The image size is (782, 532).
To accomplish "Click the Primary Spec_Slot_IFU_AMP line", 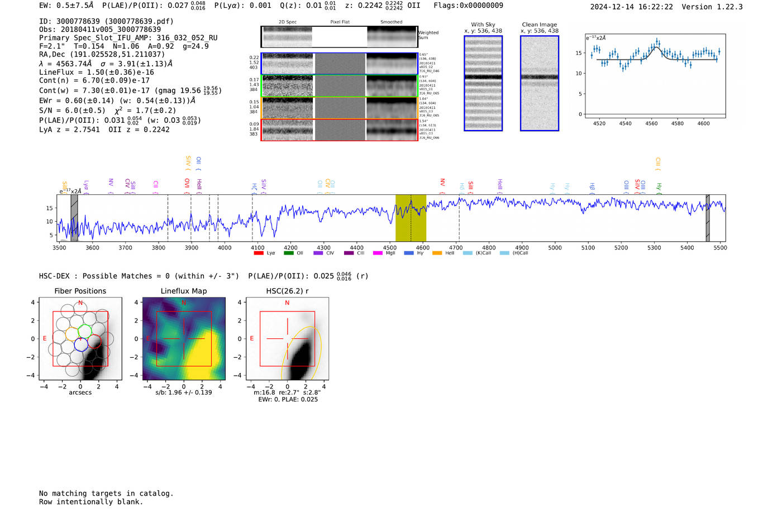I will [128, 38].
